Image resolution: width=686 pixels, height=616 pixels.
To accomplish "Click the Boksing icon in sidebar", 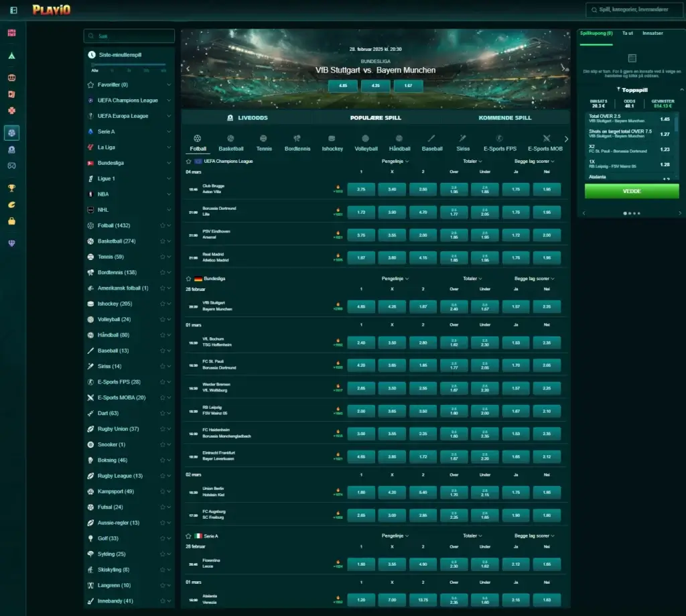I will point(90,460).
